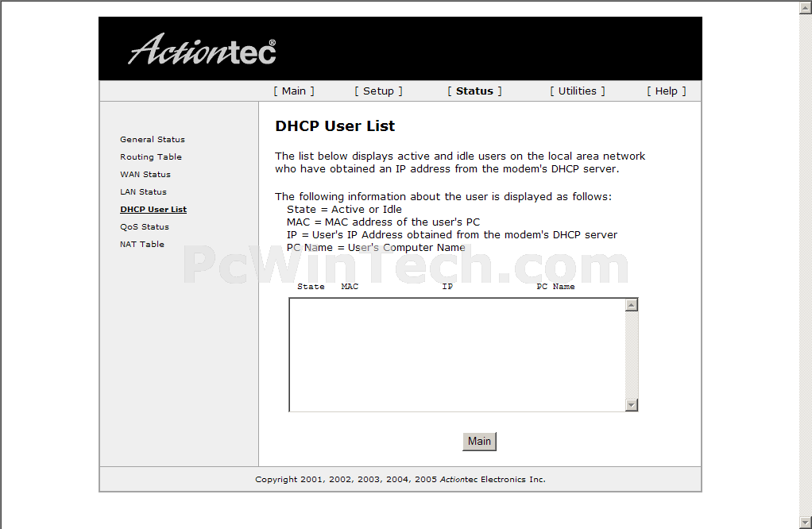Click the browser page scroll up arrow
This screenshot has width=812, height=529.
coord(806,7)
